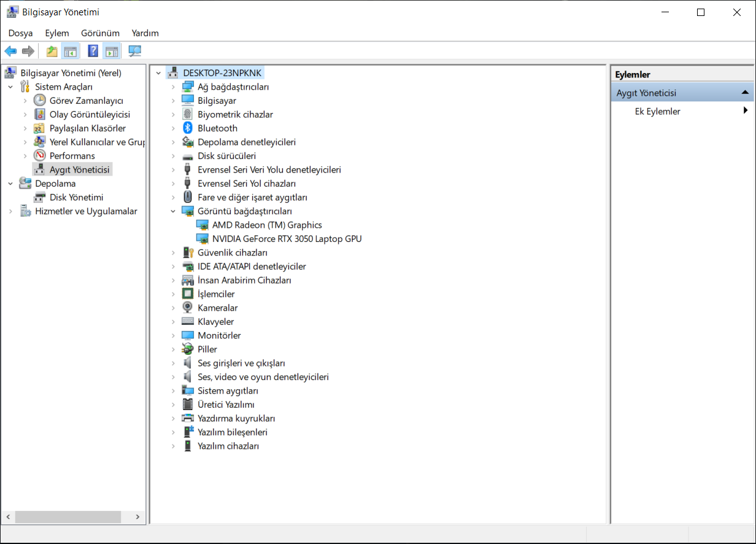Select Depolama denetleyicileri category
Viewport: 756px width, 544px height.
(x=247, y=142)
